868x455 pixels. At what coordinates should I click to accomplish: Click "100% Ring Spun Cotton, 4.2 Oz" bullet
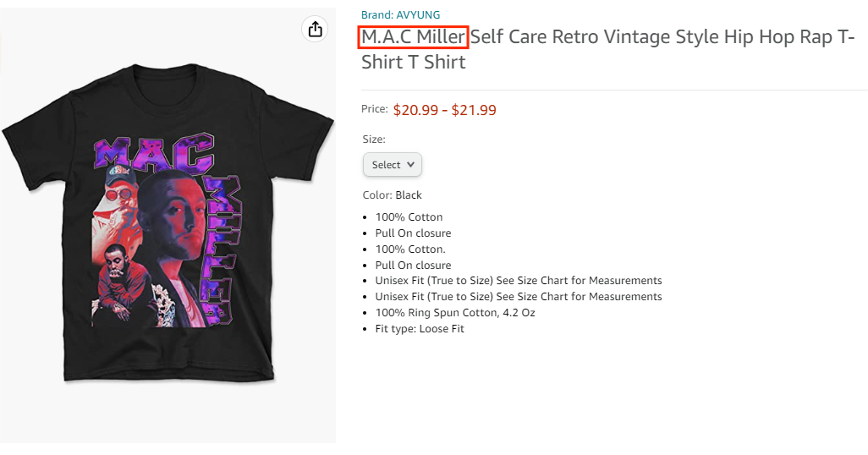coord(455,313)
